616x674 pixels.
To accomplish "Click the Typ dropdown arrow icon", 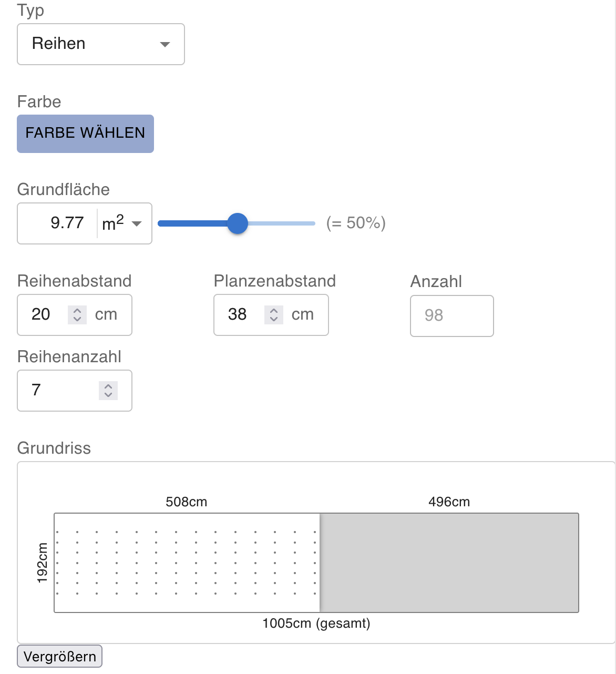I will [165, 44].
